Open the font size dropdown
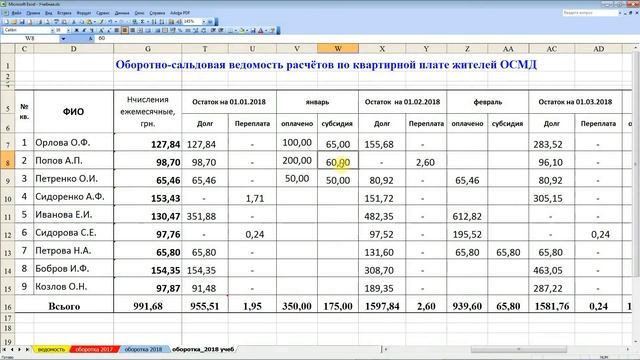Screen dimensions: 640x360 (x=68, y=30)
